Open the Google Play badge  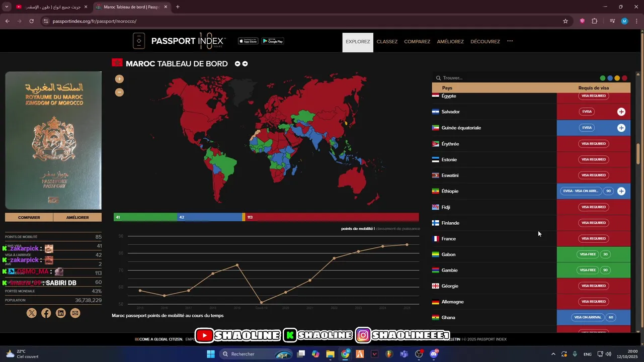273,41
